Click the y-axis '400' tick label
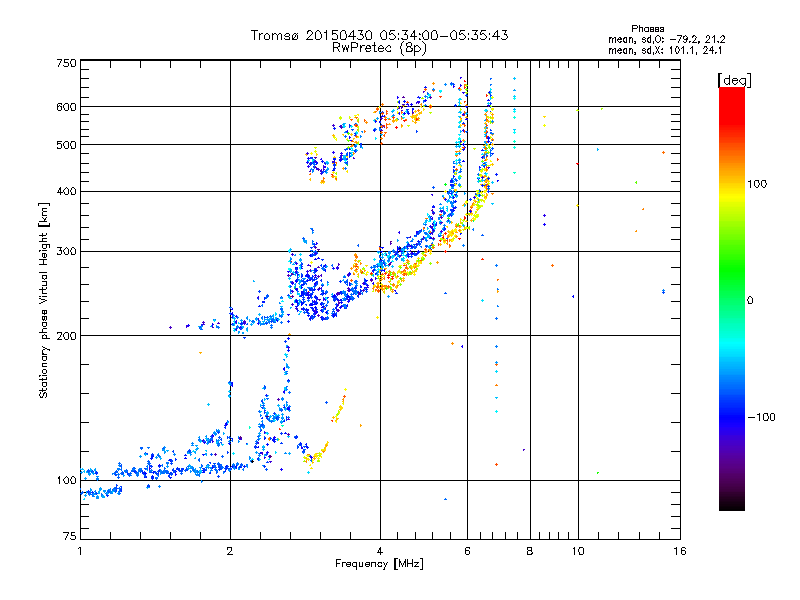 click(x=66, y=191)
